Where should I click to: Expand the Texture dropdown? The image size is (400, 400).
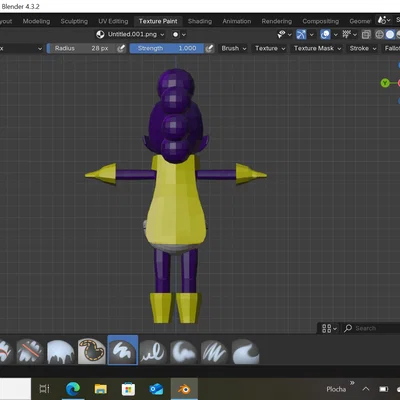[270, 49]
